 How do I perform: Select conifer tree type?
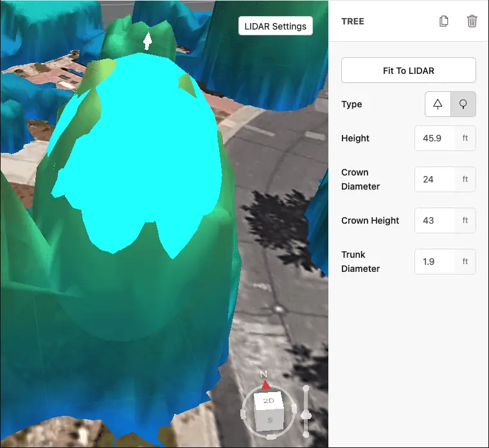[x=438, y=104]
